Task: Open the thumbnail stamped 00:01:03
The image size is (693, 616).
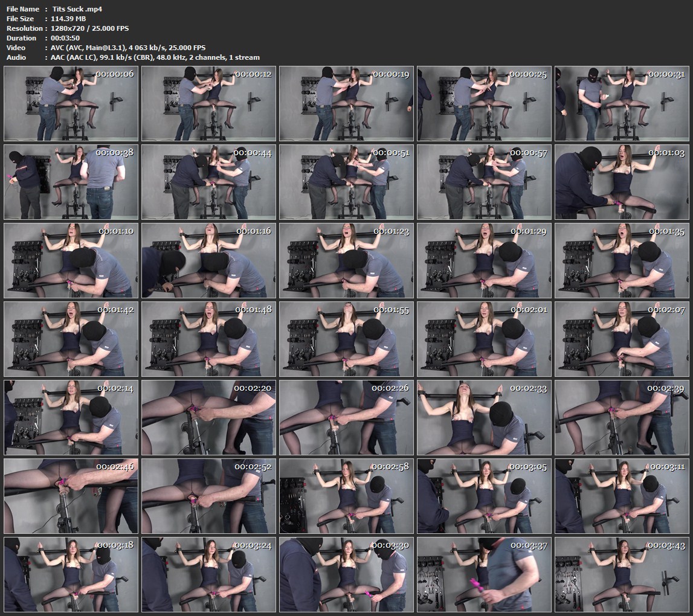Action: [x=622, y=182]
